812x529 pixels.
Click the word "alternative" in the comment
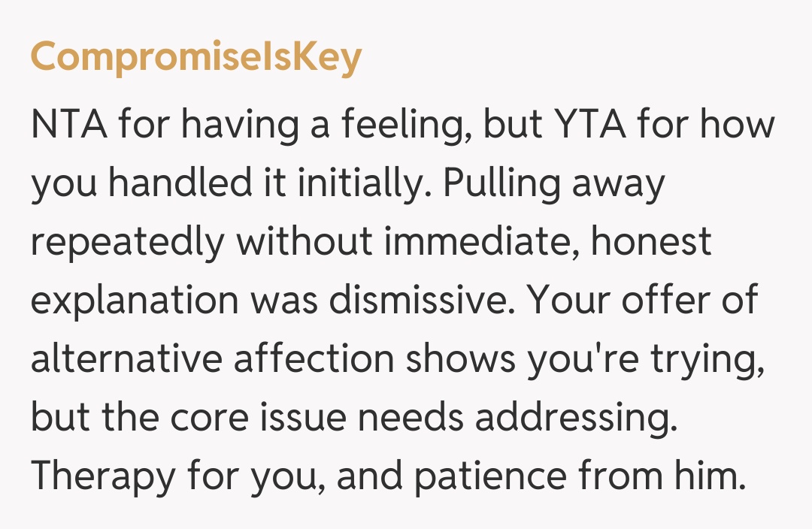click(x=126, y=359)
